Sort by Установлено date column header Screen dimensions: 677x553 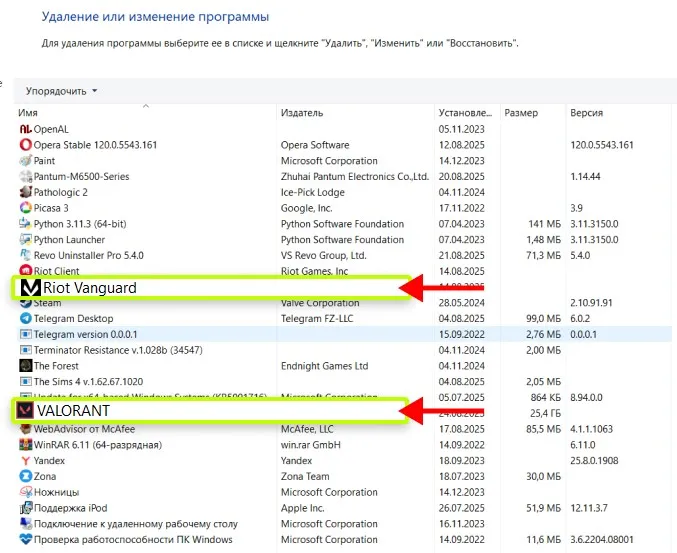click(465, 113)
